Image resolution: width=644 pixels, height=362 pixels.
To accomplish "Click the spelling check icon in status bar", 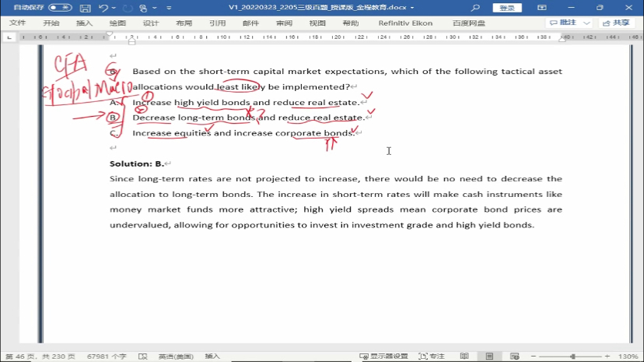I will coord(142,356).
